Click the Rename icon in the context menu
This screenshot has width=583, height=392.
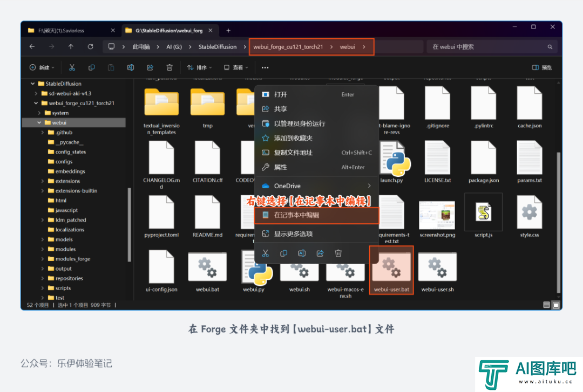point(302,253)
